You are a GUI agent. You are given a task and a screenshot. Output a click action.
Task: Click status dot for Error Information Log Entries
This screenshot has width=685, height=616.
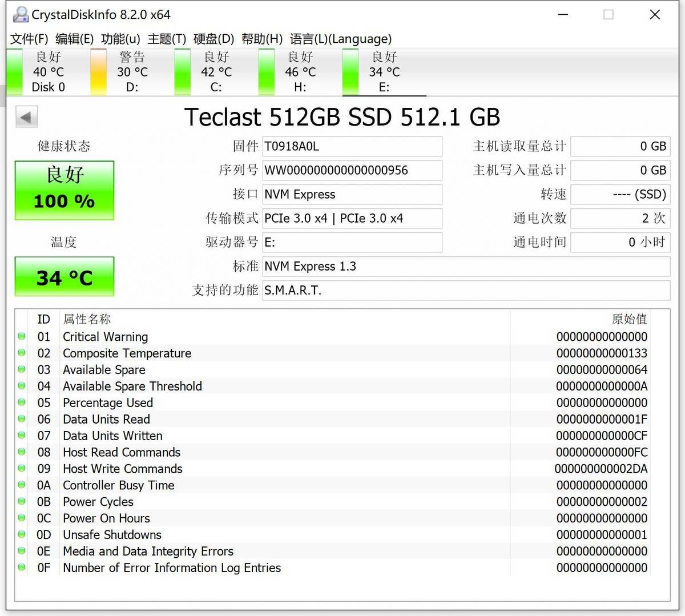tap(22, 567)
